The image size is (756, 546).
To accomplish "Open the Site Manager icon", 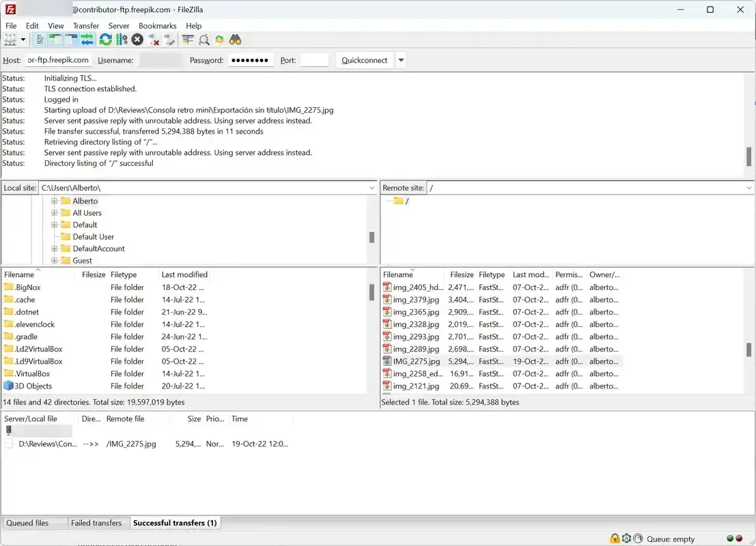I will click(10, 40).
